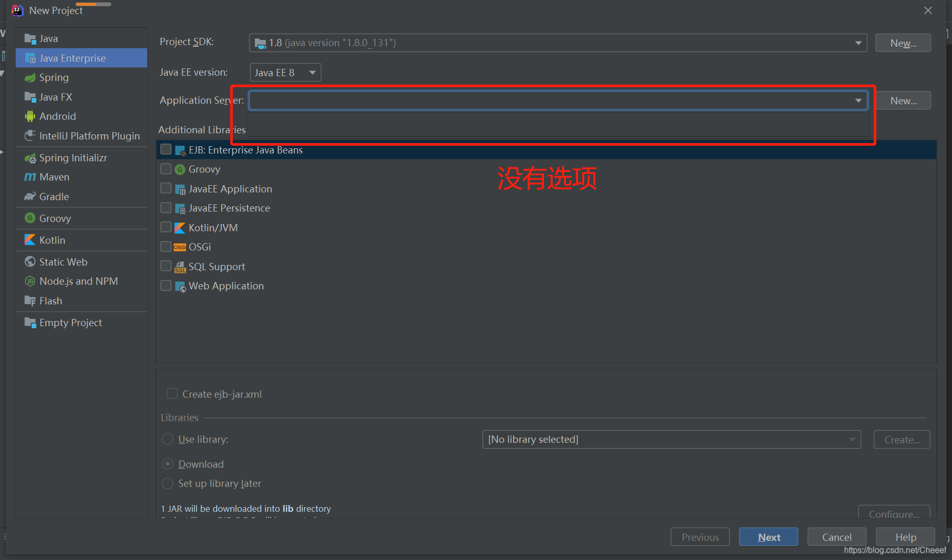952x560 pixels.
Task: Toggle the Create ejb-jar.xml checkbox
Action: (172, 394)
